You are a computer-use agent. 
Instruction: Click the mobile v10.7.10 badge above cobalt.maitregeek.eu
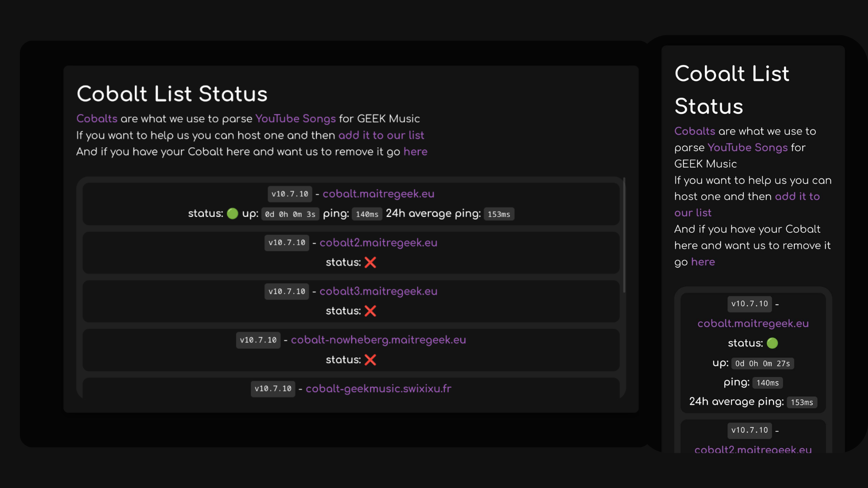750,304
